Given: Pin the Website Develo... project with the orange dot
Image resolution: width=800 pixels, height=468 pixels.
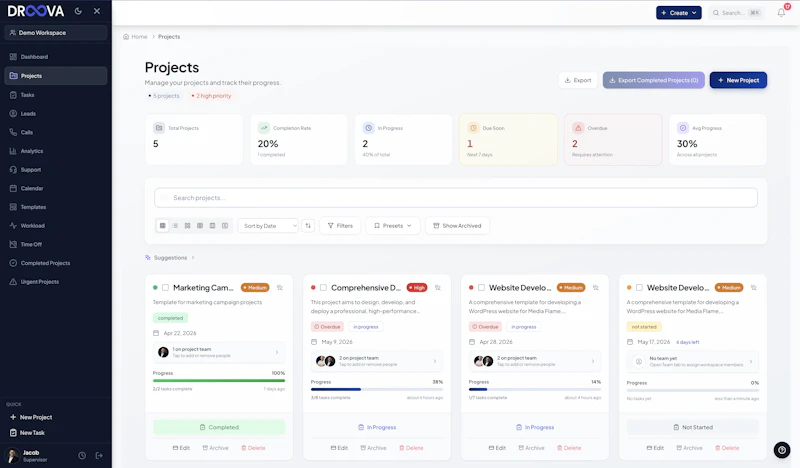Looking at the screenshot, I should [754, 288].
